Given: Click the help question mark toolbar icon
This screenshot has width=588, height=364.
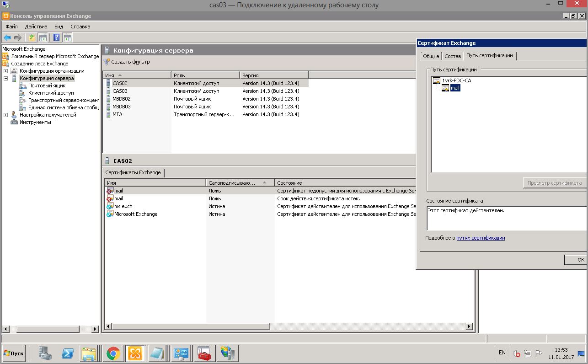Looking at the screenshot, I should click(57, 38).
